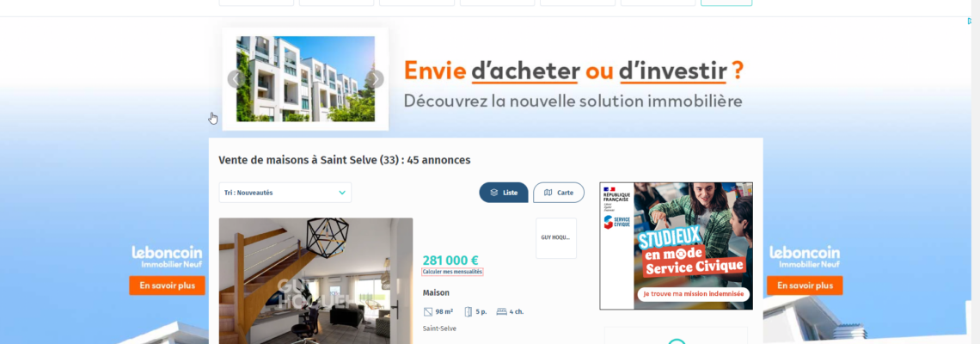The width and height of the screenshot is (980, 344).
Task: Click the surface area icon beside 98 m²
Action: coord(427,311)
